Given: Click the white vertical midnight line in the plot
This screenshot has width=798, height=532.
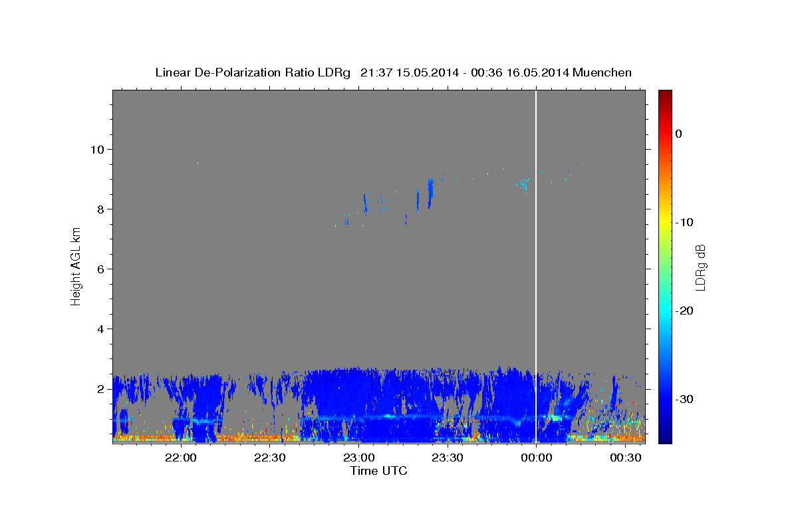Looking at the screenshot, I should click(x=536, y=266).
